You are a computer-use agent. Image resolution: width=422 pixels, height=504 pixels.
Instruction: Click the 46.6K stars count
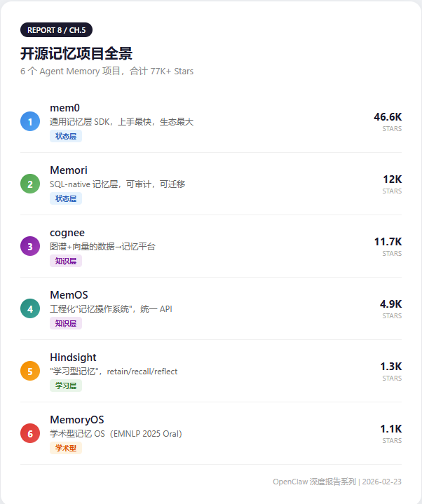click(388, 116)
